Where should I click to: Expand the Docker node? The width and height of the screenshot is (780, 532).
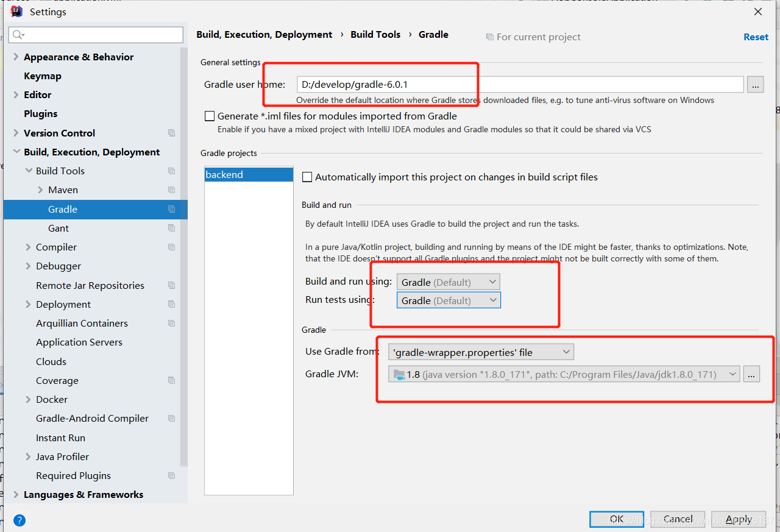click(29, 400)
